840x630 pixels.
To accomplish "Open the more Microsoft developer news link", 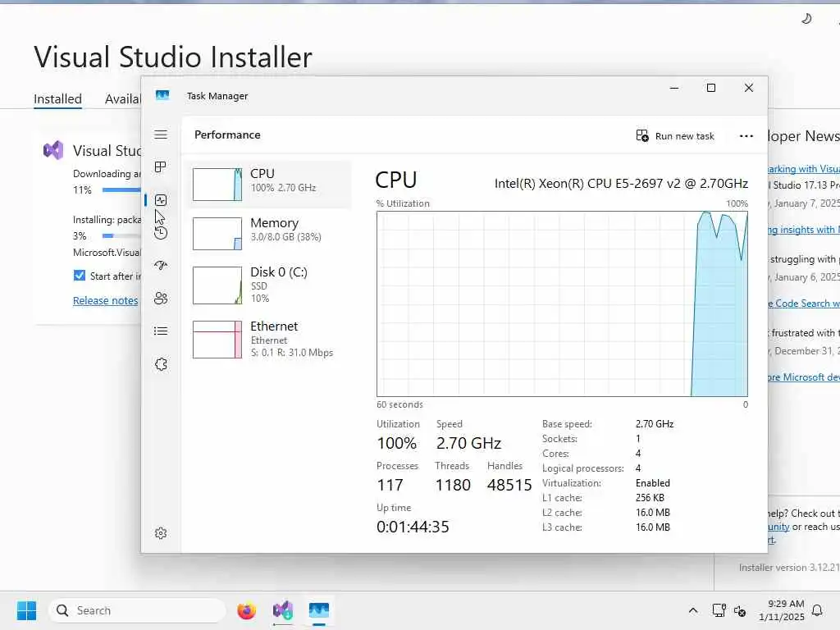I will (804, 377).
